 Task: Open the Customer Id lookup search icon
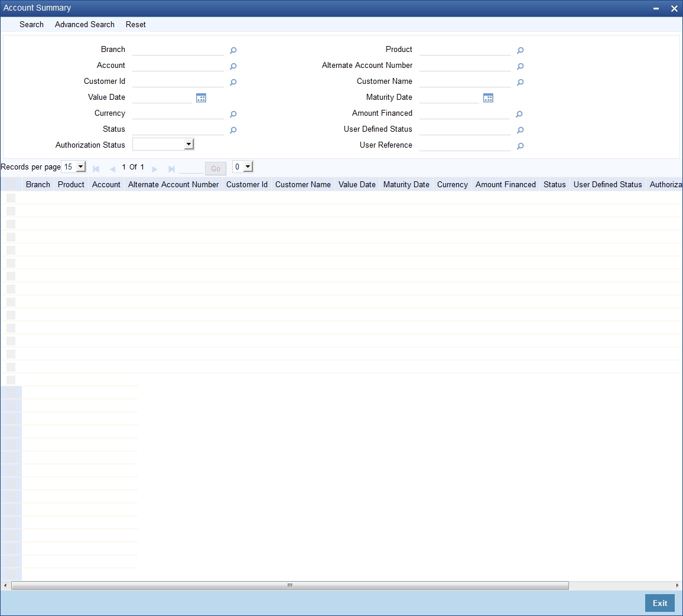[x=233, y=82]
